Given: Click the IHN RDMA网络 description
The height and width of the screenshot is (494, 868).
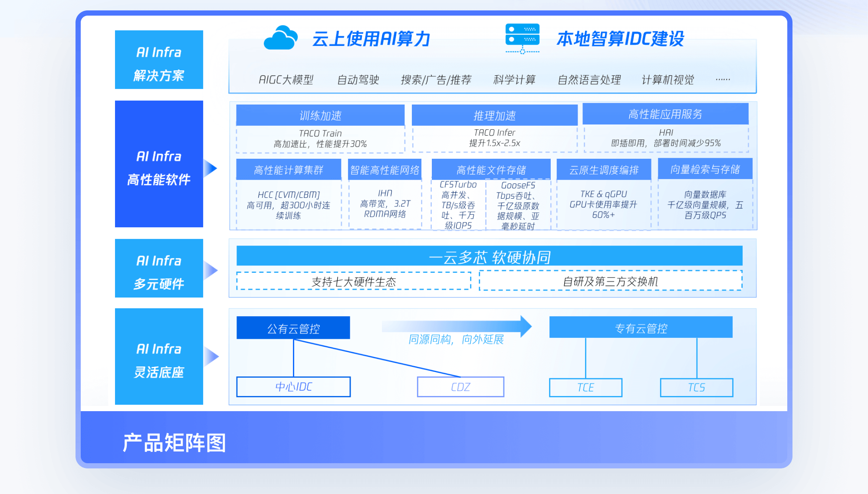Looking at the screenshot, I should point(385,204).
